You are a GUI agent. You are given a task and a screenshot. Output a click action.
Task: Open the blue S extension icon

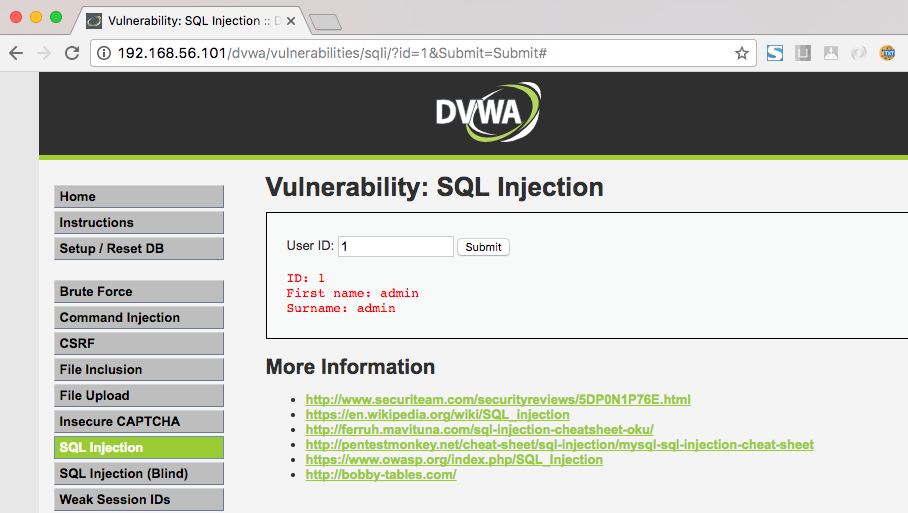pyautogui.click(x=775, y=53)
